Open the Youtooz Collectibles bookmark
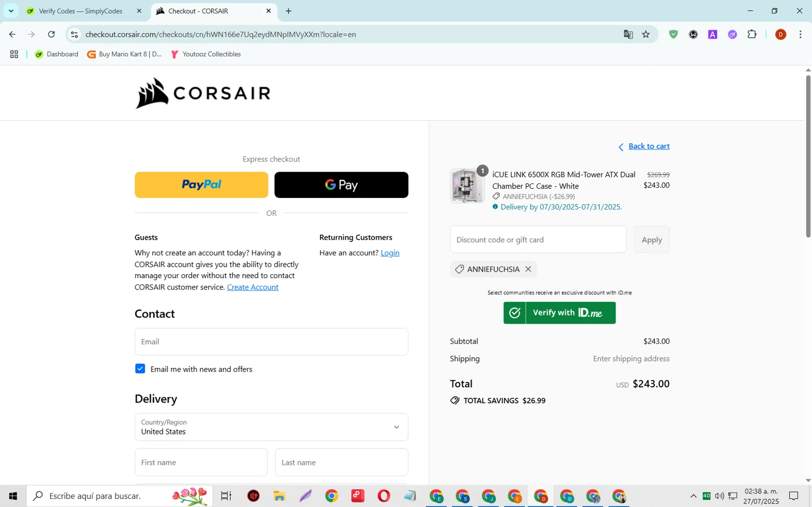Screen dimensions: 812x507 click(x=206, y=54)
